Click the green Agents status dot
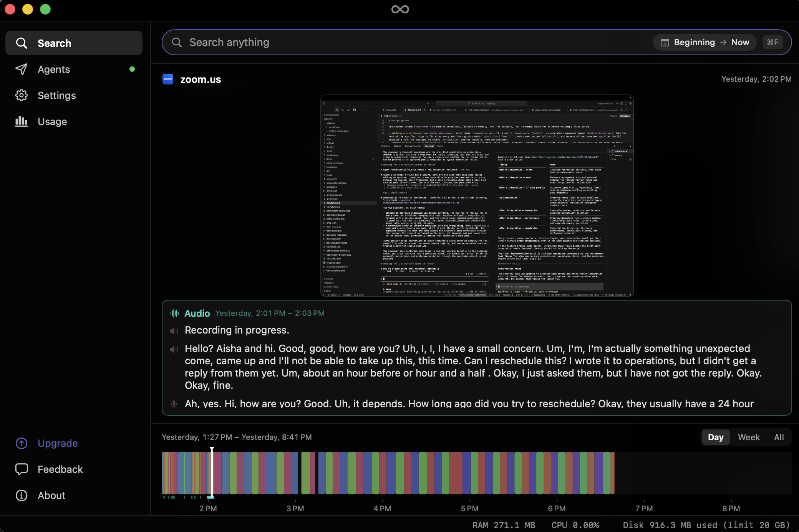Screen dimensions: 799x532 (x=132, y=69)
